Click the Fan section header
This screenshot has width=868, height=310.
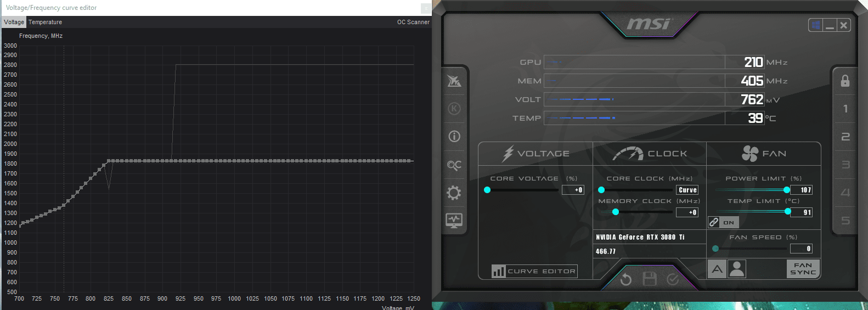coord(764,154)
